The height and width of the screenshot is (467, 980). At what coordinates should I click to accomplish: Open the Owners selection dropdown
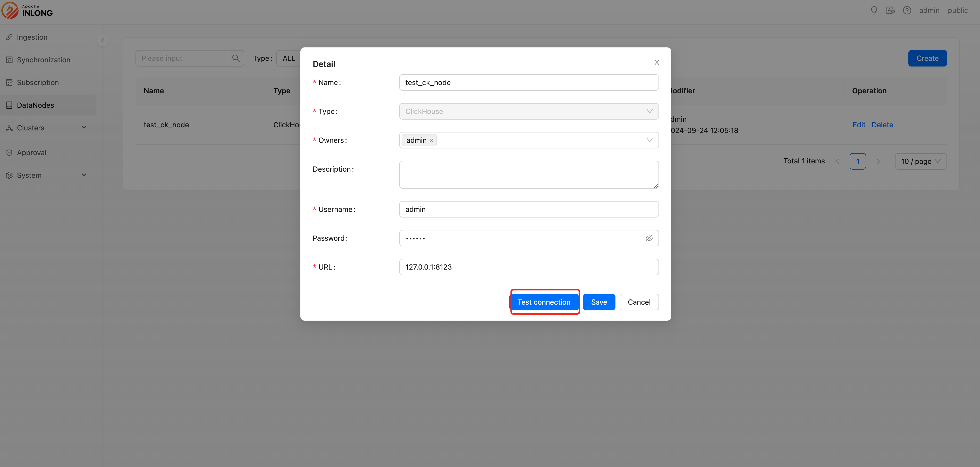click(649, 140)
